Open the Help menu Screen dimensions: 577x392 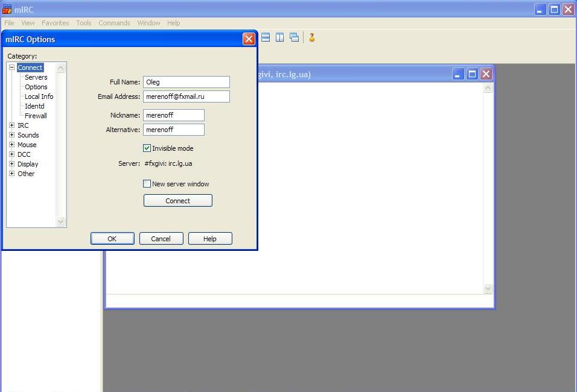click(173, 23)
